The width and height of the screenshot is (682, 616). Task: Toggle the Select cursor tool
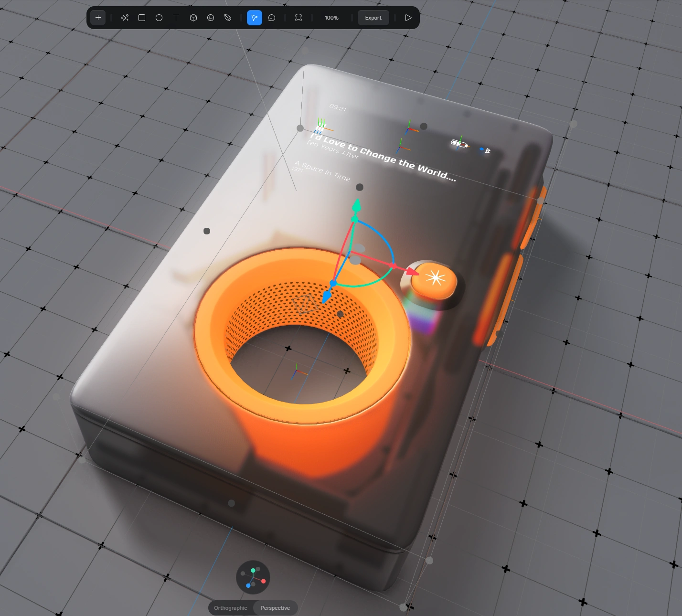coord(254,18)
